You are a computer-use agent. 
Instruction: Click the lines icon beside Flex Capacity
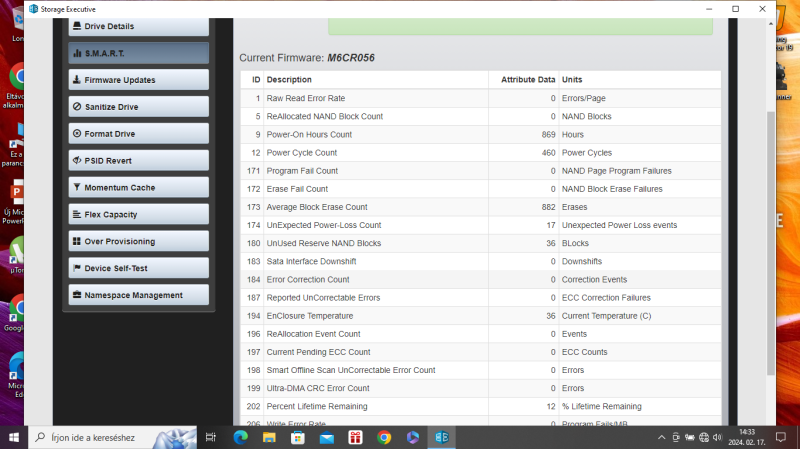77,214
